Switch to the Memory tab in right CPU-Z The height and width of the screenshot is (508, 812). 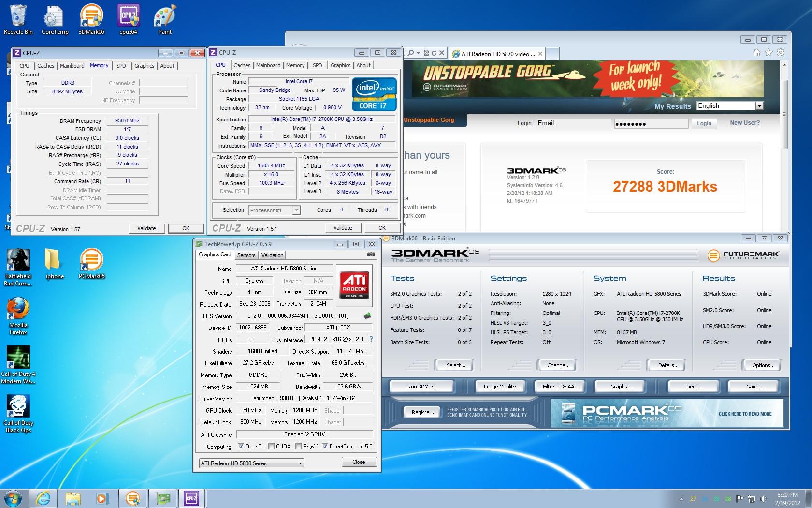click(295, 65)
